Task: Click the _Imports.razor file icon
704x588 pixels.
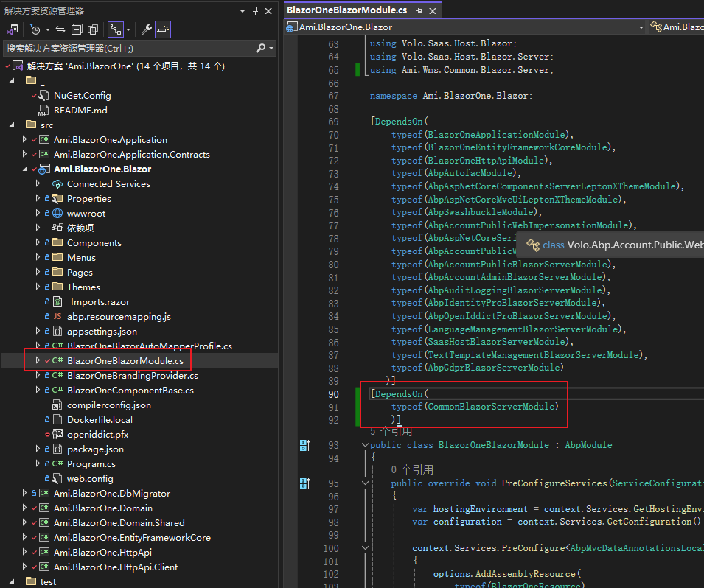Action: pyautogui.click(x=57, y=301)
